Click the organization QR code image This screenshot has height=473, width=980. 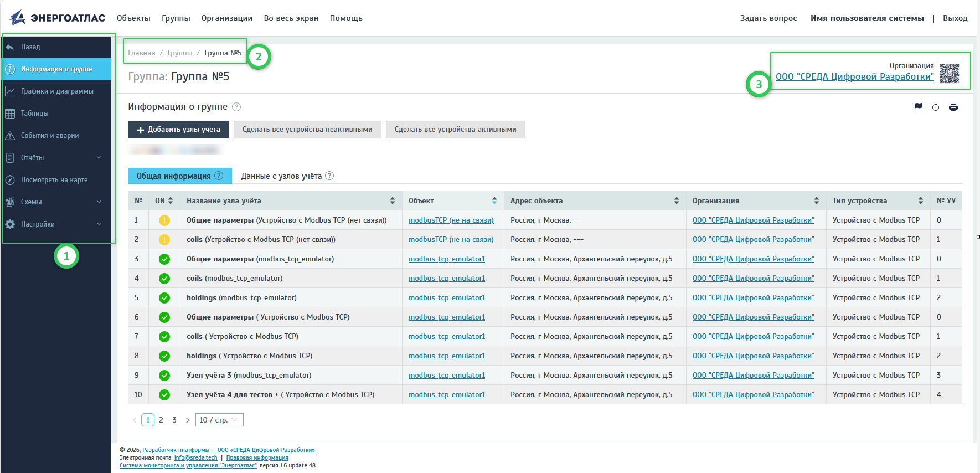[950, 74]
